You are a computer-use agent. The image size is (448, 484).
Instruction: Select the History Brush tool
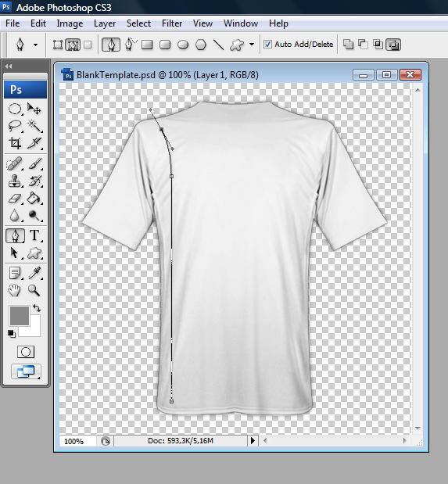coord(34,181)
